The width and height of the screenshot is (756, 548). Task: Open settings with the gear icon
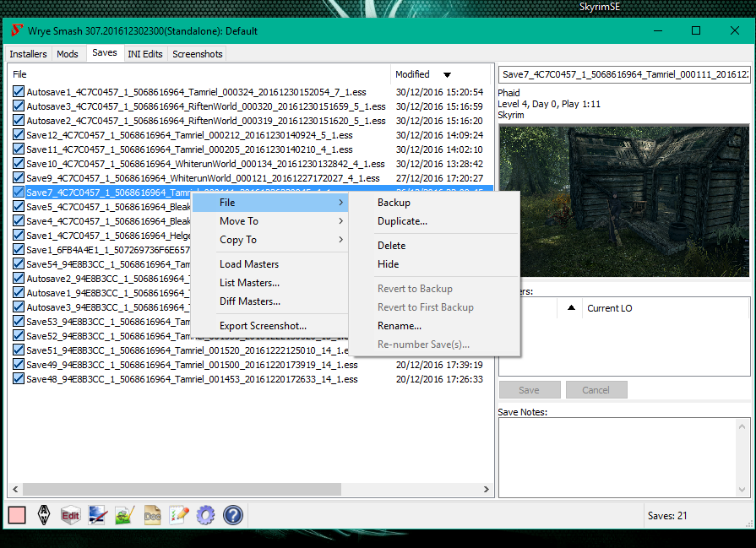pos(205,515)
